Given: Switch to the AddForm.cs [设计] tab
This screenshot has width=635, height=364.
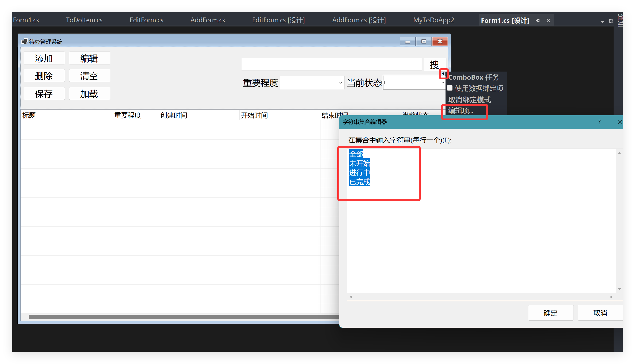Looking at the screenshot, I should point(359,20).
